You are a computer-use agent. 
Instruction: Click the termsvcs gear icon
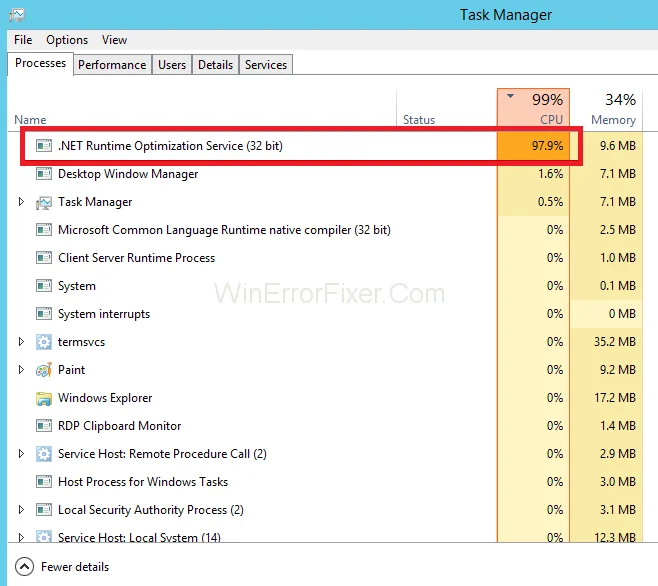(44, 342)
